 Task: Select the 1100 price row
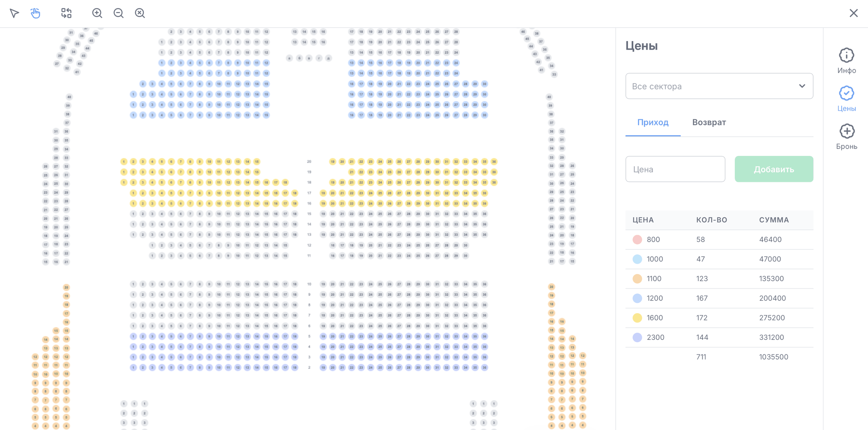(719, 279)
